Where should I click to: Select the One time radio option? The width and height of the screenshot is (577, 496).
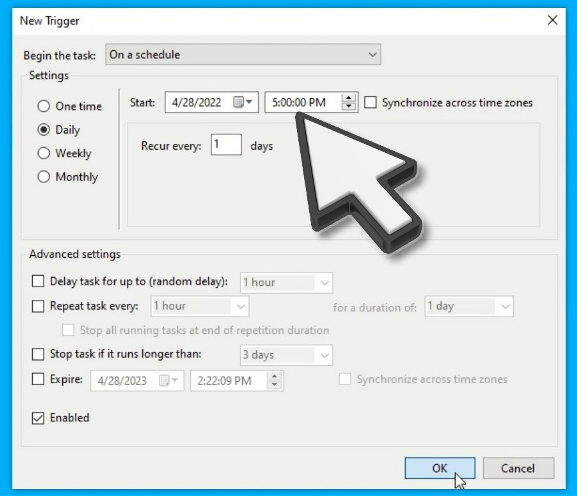[x=43, y=106]
